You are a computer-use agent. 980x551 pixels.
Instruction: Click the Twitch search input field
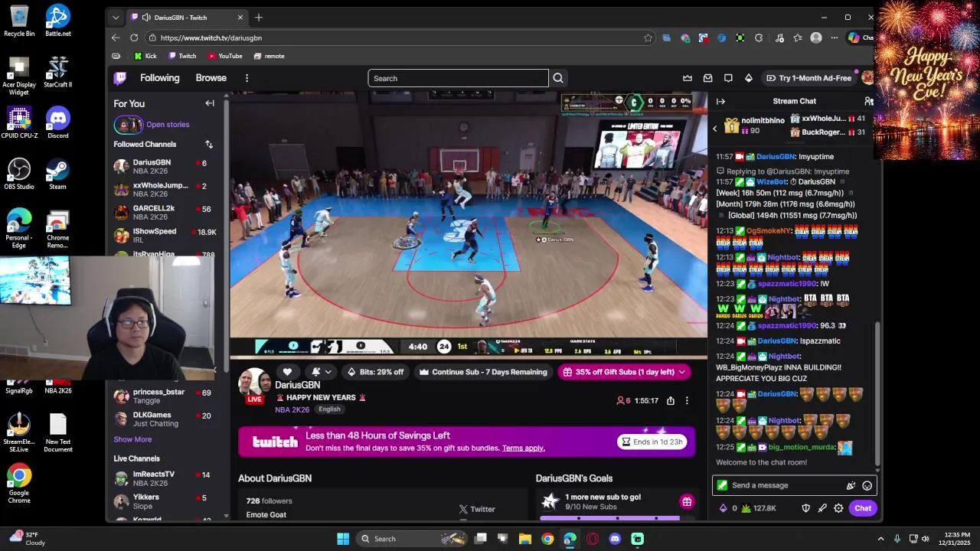[x=458, y=78]
